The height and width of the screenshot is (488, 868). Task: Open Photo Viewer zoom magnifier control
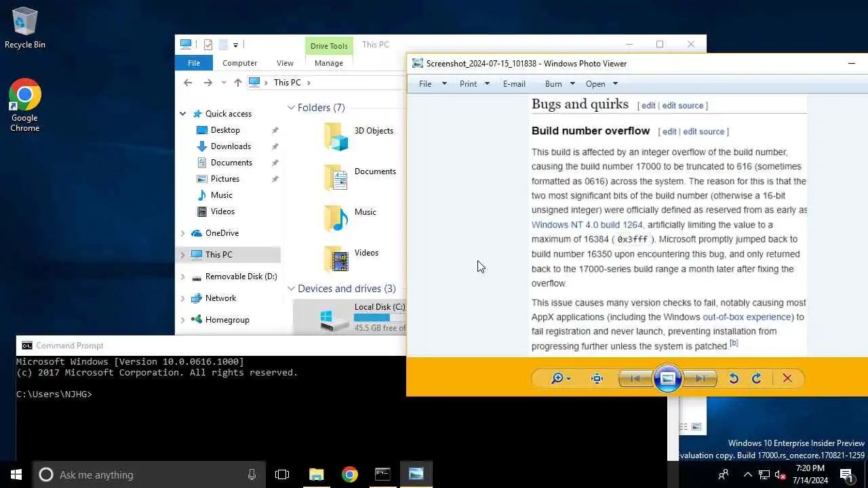pos(560,379)
